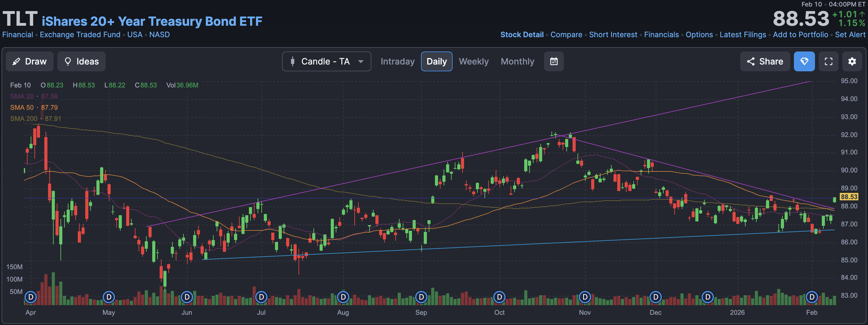
Task: Open Latest Filings
Action: coord(743,35)
